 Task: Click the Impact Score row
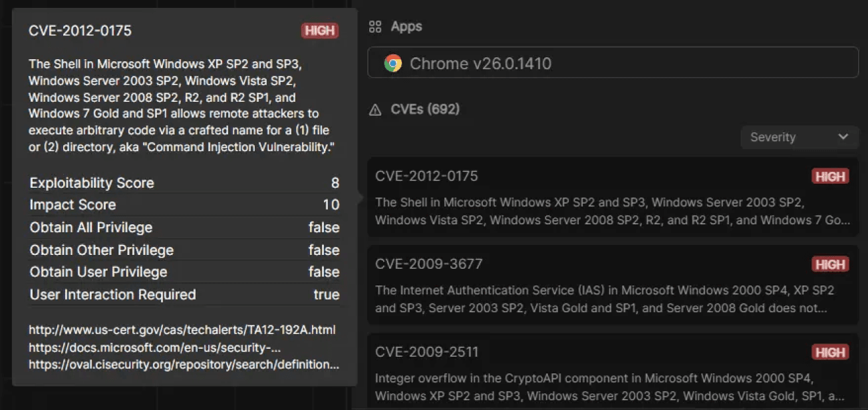[x=184, y=205]
